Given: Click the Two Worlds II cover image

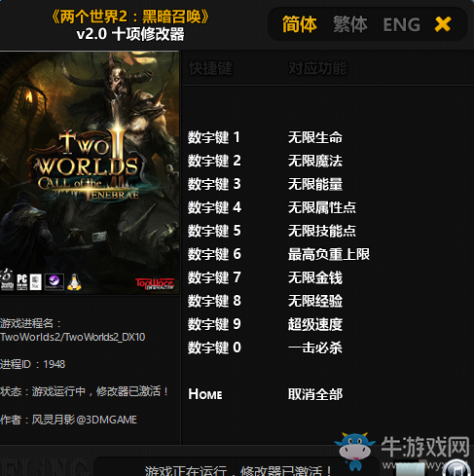Looking at the screenshot, I should (90, 172).
